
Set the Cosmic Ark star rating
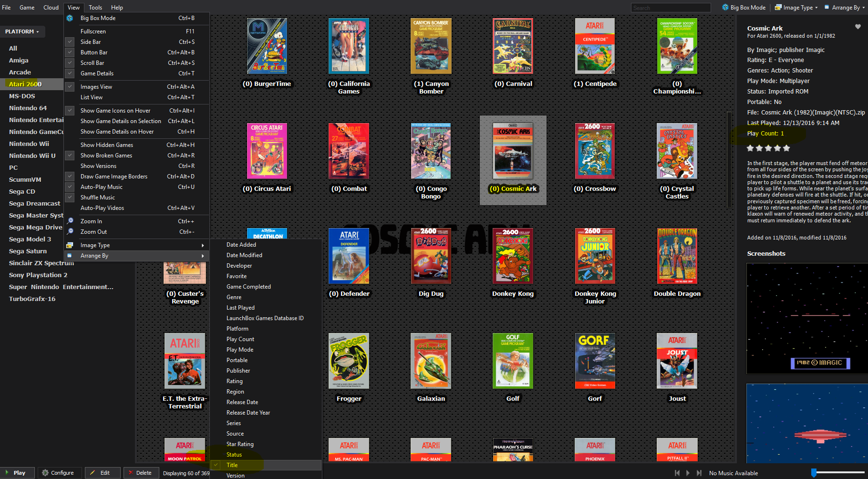coord(768,148)
